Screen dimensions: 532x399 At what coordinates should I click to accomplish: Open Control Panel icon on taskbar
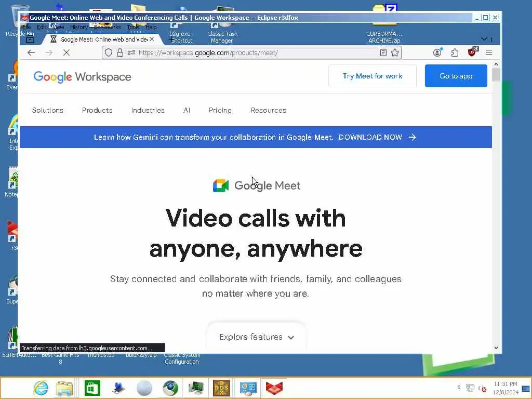(x=248, y=388)
